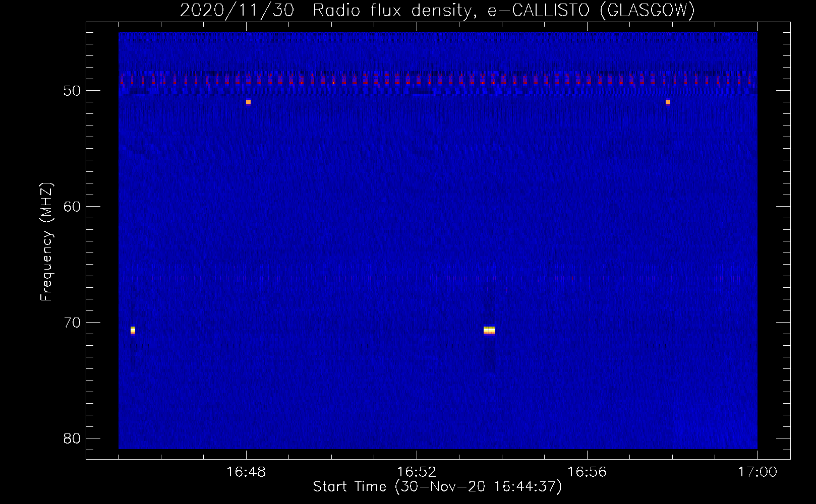Click the 70 frequency tick label

pyautogui.click(x=73, y=323)
